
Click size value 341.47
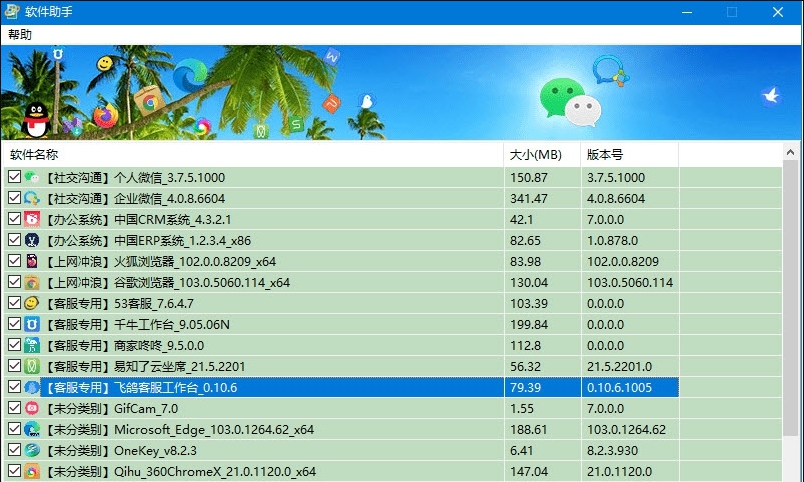tap(529, 199)
